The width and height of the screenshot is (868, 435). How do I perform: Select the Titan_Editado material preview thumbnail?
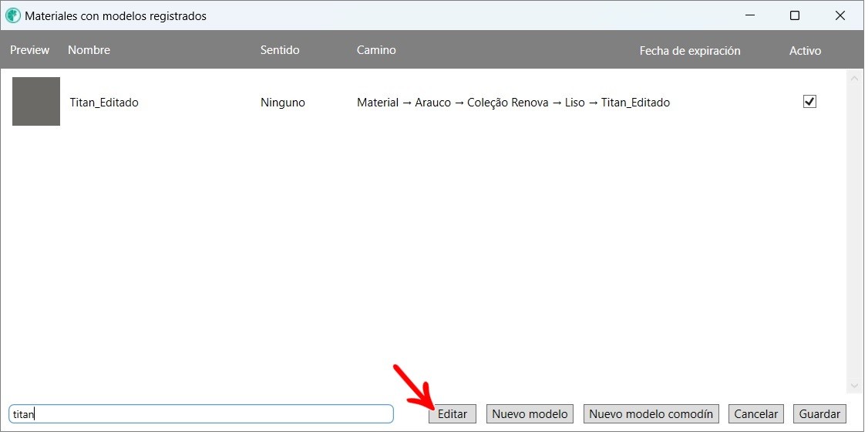click(x=36, y=102)
